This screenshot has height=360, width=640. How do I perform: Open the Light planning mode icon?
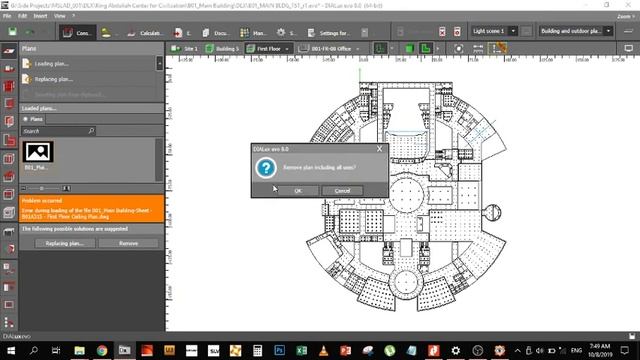coord(106,33)
